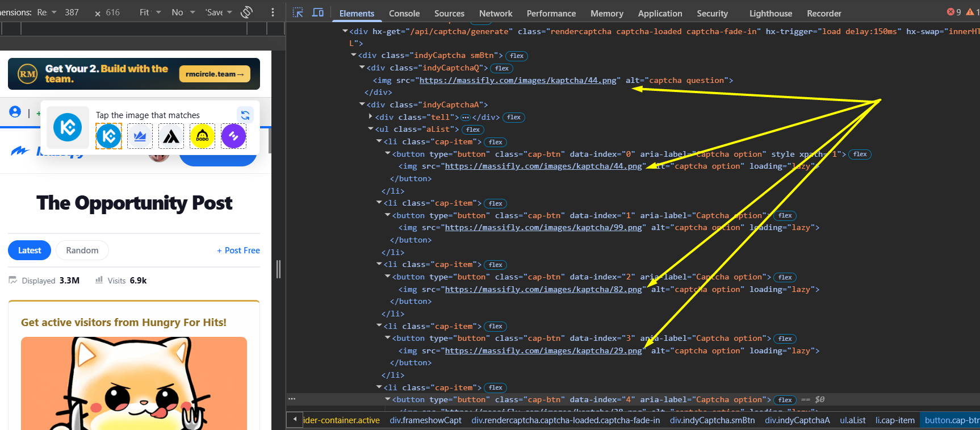This screenshot has width=980, height=430.
Task: Toggle flex badge on indyCaptcha smBtn div
Action: [517, 56]
